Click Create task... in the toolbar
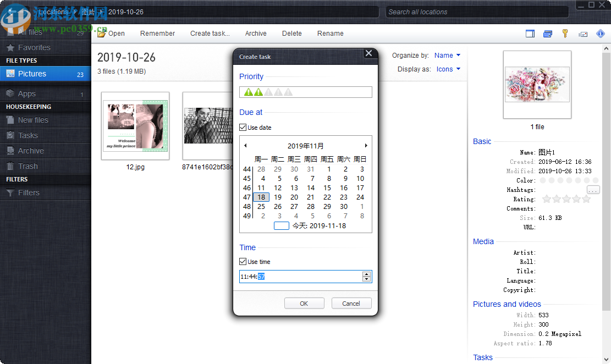The height and width of the screenshot is (364, 611). 210,34
